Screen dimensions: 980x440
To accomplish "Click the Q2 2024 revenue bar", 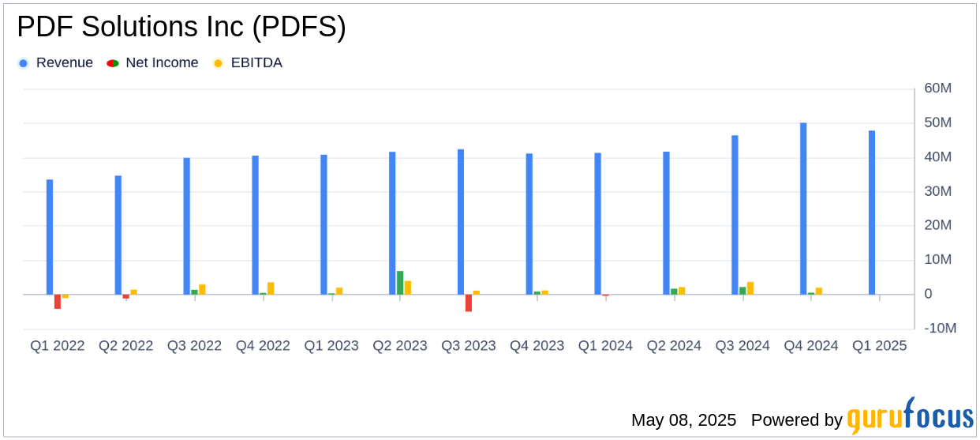I will 667,223.
